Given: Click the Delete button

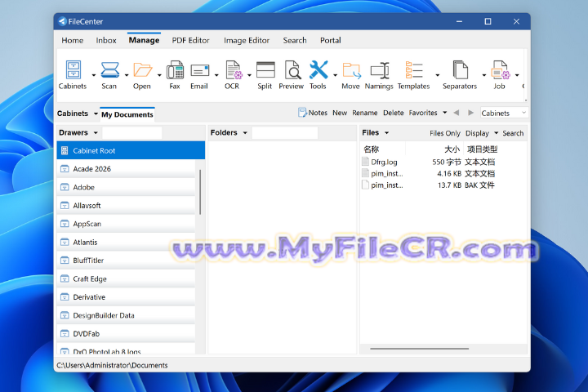Looking at the screenshot, I should tap(394, 113).
